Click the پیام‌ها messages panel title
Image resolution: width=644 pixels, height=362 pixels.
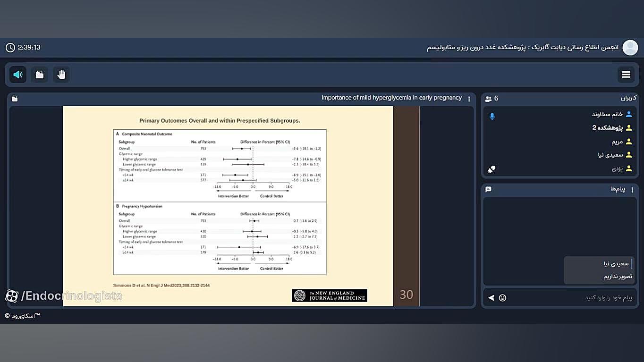(x=618, y=189)
